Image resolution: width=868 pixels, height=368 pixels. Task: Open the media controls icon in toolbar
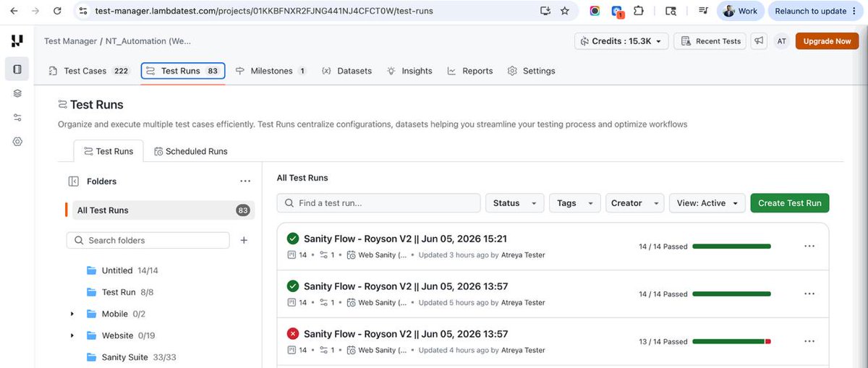703,11
